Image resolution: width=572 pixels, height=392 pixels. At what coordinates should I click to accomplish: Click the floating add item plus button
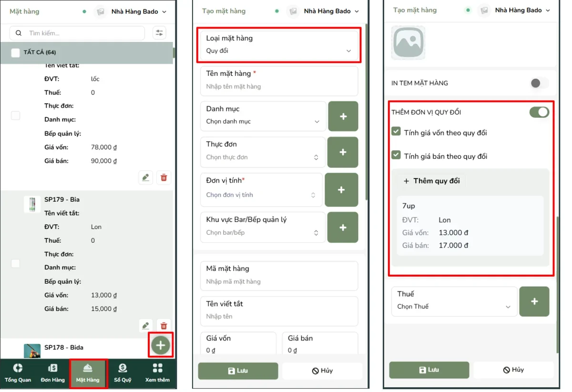coord(161,345)
